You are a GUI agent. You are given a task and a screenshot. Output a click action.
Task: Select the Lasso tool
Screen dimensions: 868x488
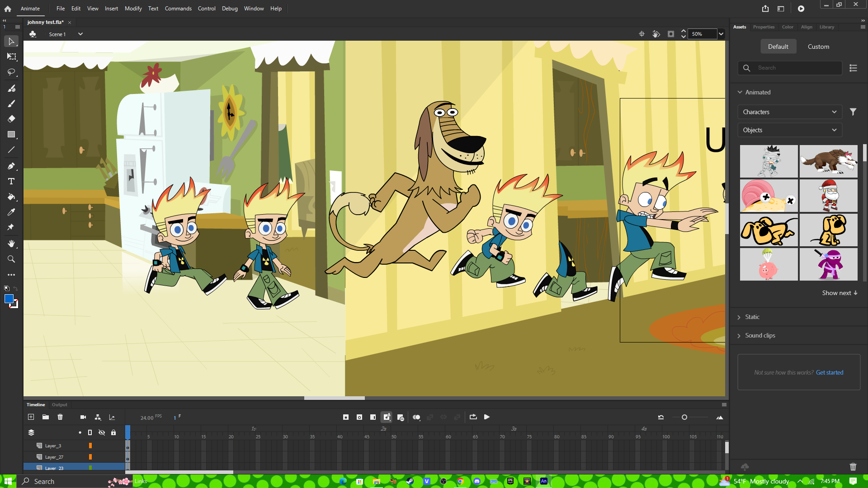(11, 72)
